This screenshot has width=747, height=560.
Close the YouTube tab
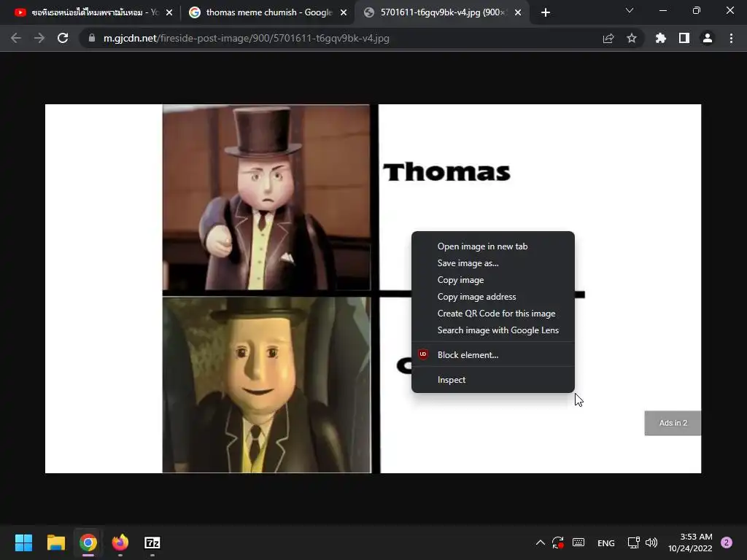pyautogui.click(x=169, y=12)
